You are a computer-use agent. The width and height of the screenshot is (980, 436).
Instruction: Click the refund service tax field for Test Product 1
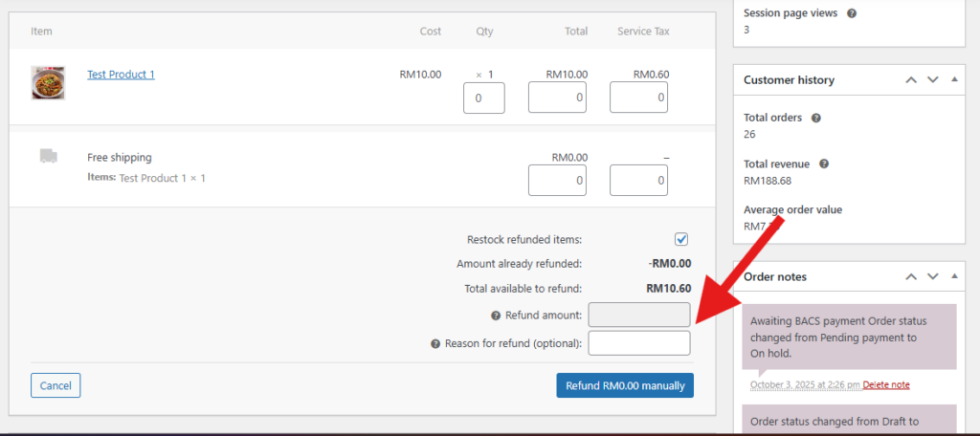[638, 98]
